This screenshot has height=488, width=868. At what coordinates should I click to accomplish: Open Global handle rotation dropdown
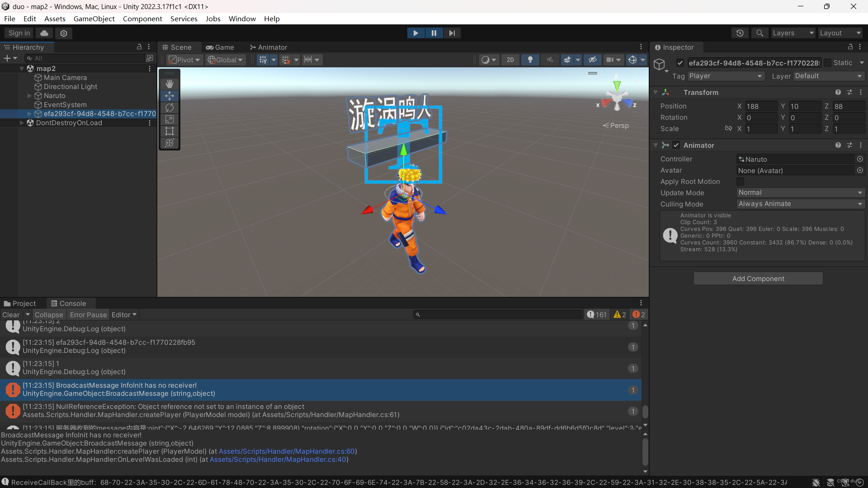coord(226,60)
